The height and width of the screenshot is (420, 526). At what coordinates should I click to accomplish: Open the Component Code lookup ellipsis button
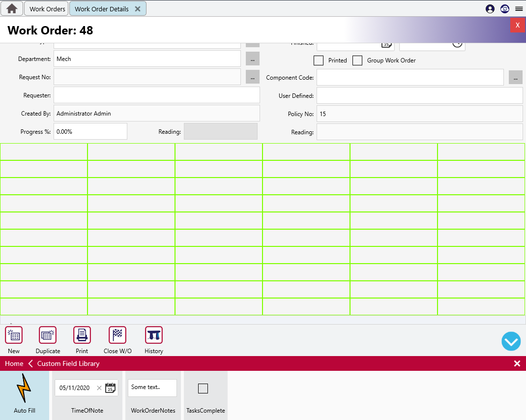(x=515, y=77)
